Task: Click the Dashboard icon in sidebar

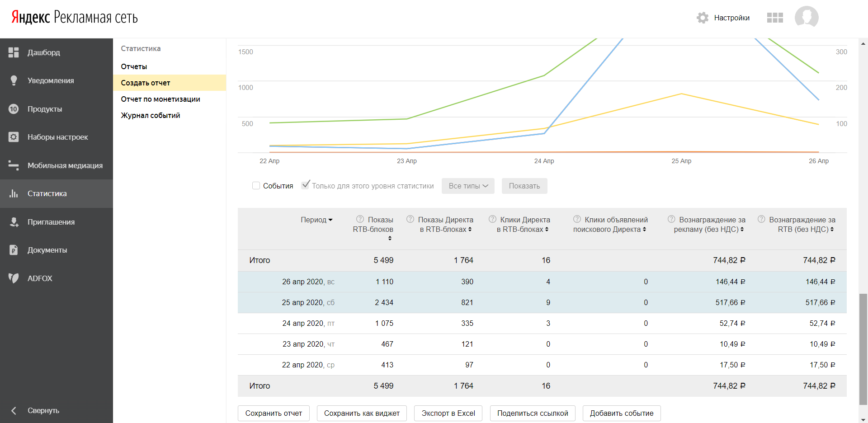Action: 14,52
